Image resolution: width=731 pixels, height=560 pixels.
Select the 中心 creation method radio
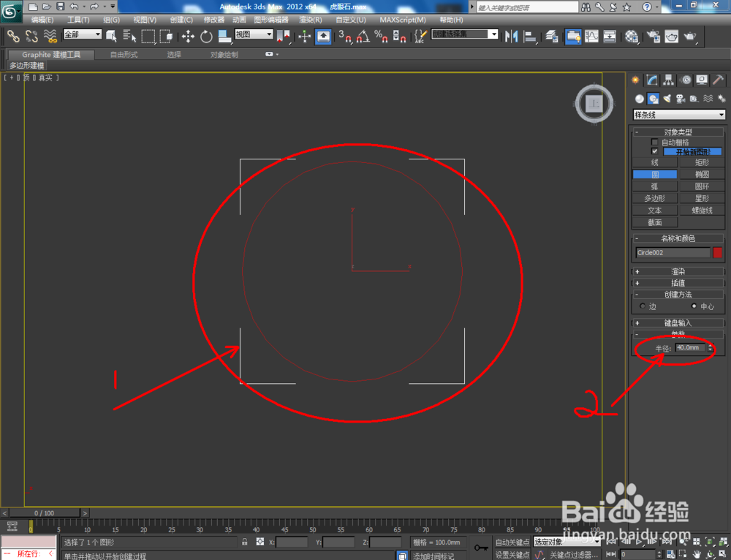point(694,306)
